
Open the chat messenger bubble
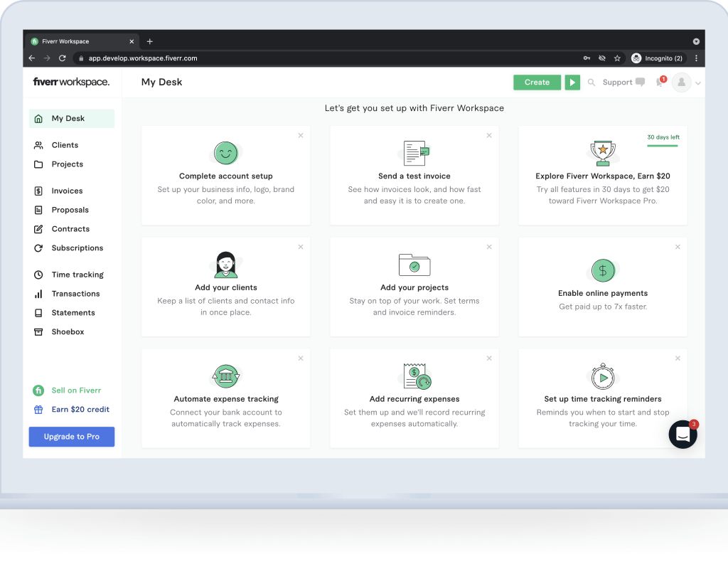[x=682, y=435]
